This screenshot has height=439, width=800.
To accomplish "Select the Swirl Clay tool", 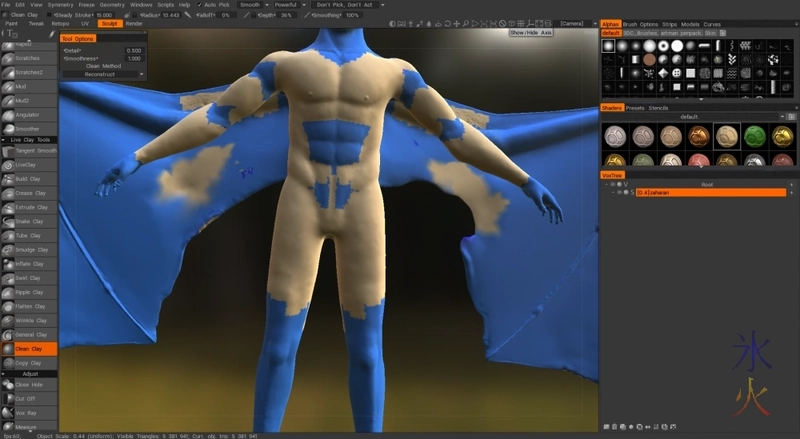I will [29, 278].
